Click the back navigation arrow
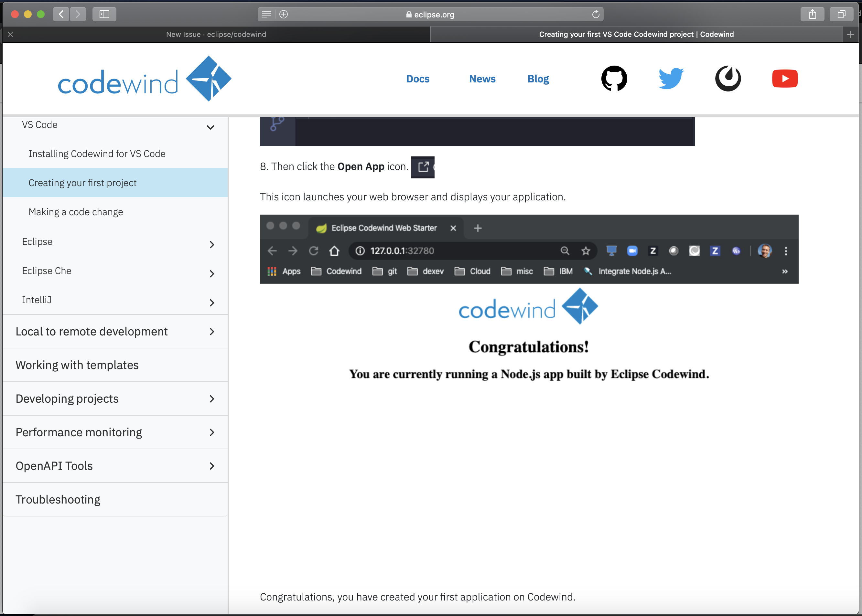Viewport: 862px width, 616px height. [61, 15]
